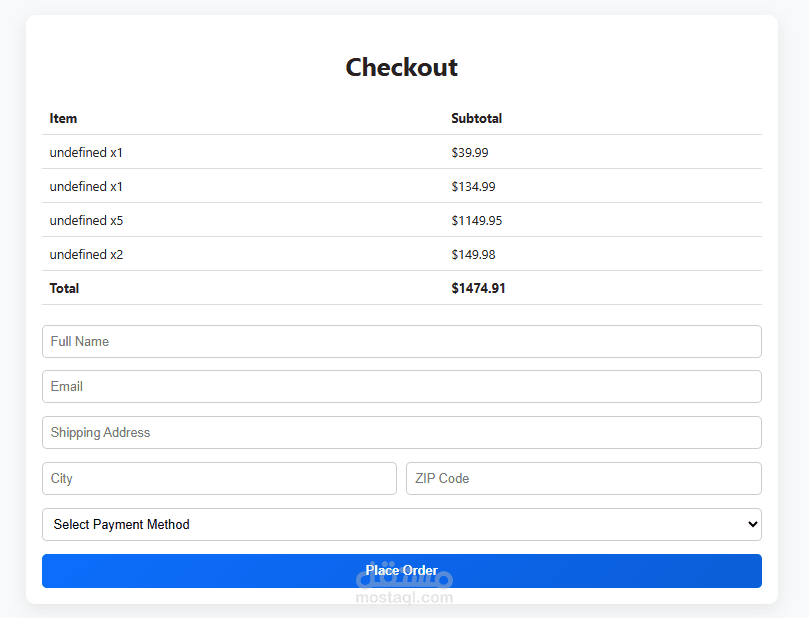Click the Subtotal column header
Screen dimensions: 809x618
coord(476,118)
